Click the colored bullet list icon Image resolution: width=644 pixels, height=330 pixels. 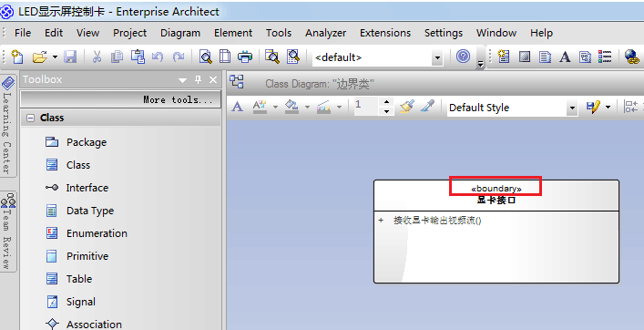click(605, 57)
